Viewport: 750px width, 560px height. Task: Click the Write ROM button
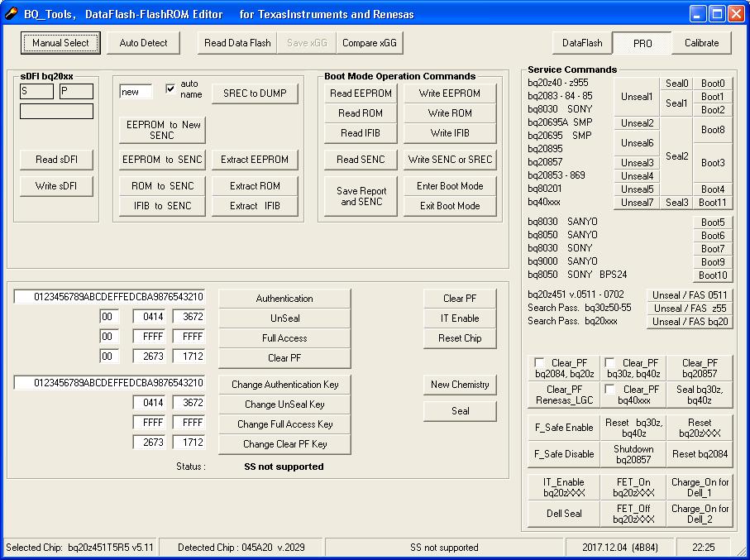(450, 113)
